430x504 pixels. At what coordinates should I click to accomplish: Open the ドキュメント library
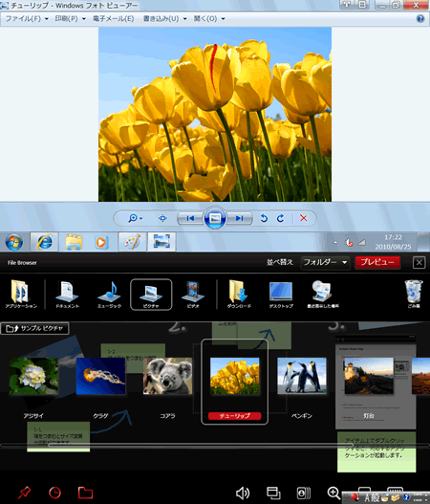click(x=67, y=295)
